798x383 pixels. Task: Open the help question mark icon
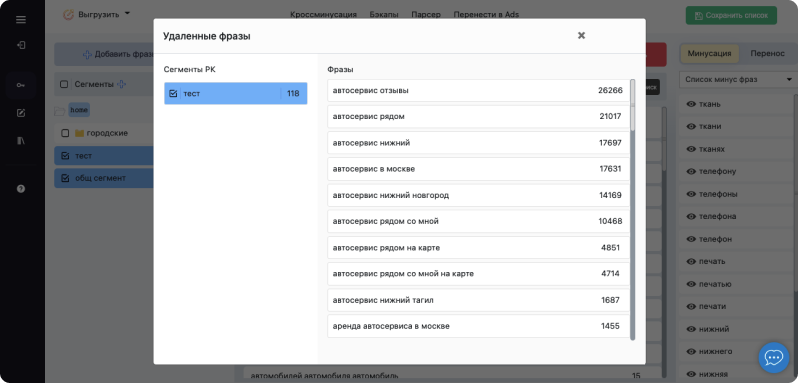(21, 189)
